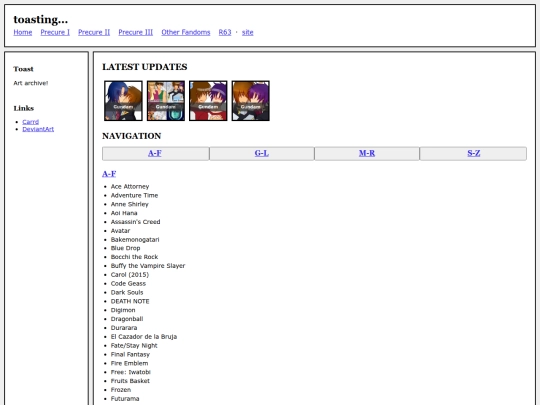Click the 'Anne Shirley' list entry
540x405 pixels.
pyautogui.click(x=129, y=204)
